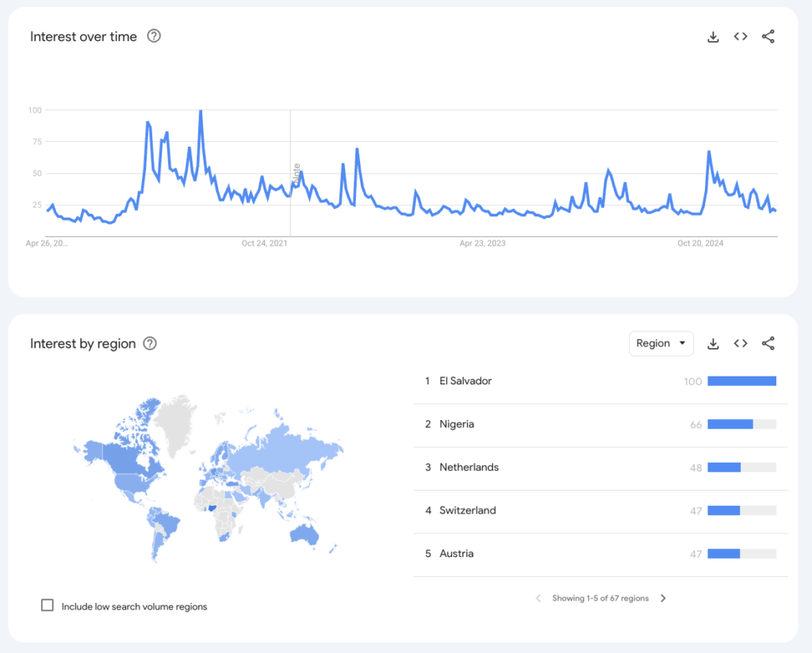
Task: Open the Switzerland region entry
Action: click(x=467, y=511)
